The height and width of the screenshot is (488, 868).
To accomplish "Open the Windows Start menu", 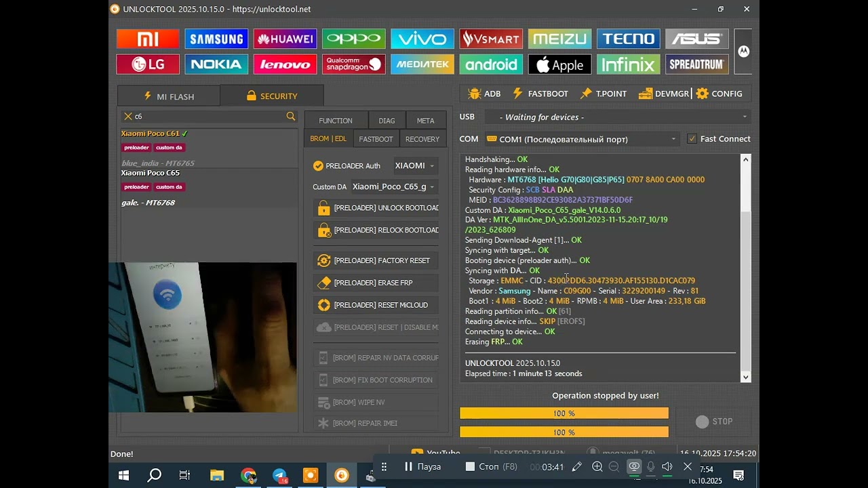I will [x=124, y=476].
